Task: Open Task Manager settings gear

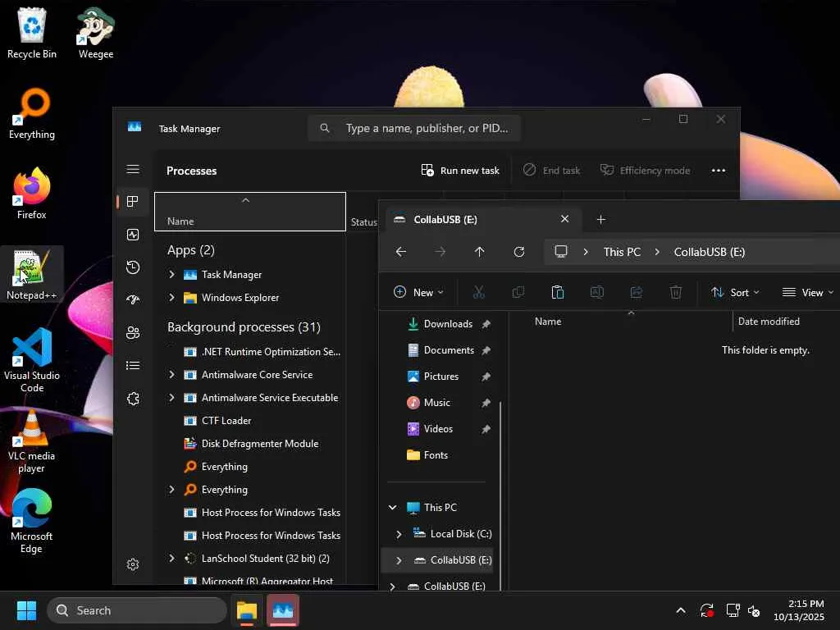Action: coord(133,564)
